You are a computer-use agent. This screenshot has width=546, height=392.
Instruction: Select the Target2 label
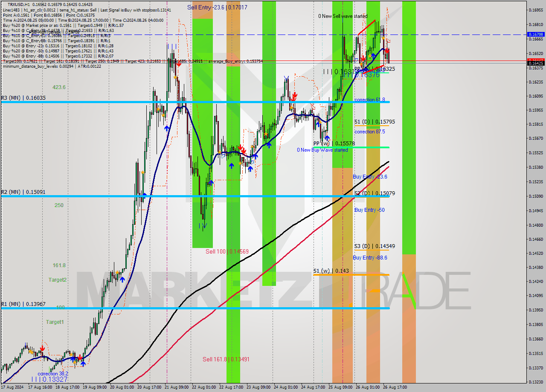click(57, 280)
